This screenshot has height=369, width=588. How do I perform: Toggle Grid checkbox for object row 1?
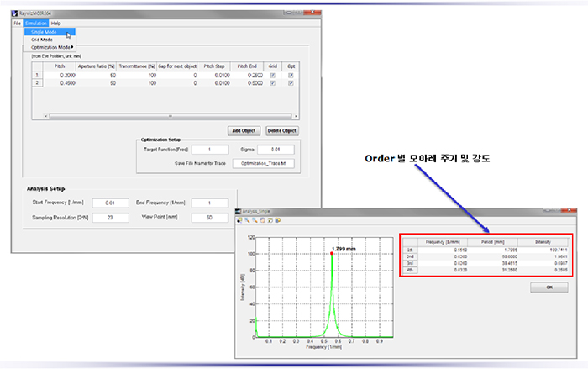pos(272,75)
